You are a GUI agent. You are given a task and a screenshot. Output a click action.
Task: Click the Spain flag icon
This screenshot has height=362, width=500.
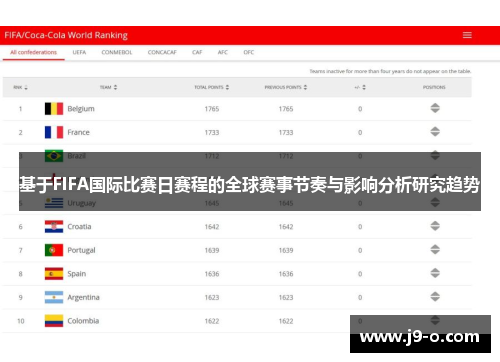click(x=54, y=274)
